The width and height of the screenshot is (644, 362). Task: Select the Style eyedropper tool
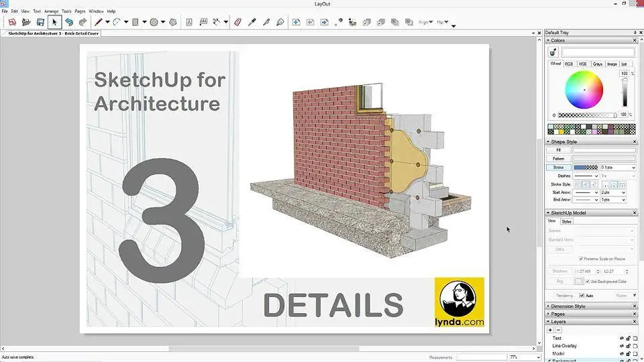[252, 22]
